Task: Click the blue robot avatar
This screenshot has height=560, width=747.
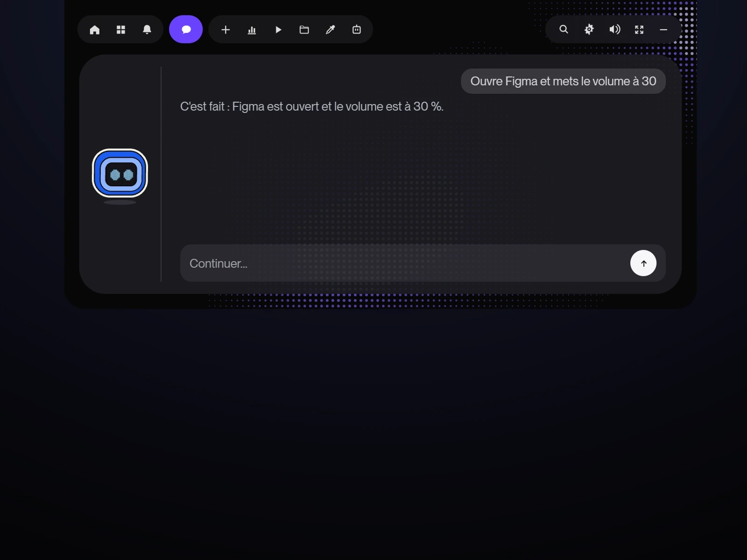Action: coord(120,173)
